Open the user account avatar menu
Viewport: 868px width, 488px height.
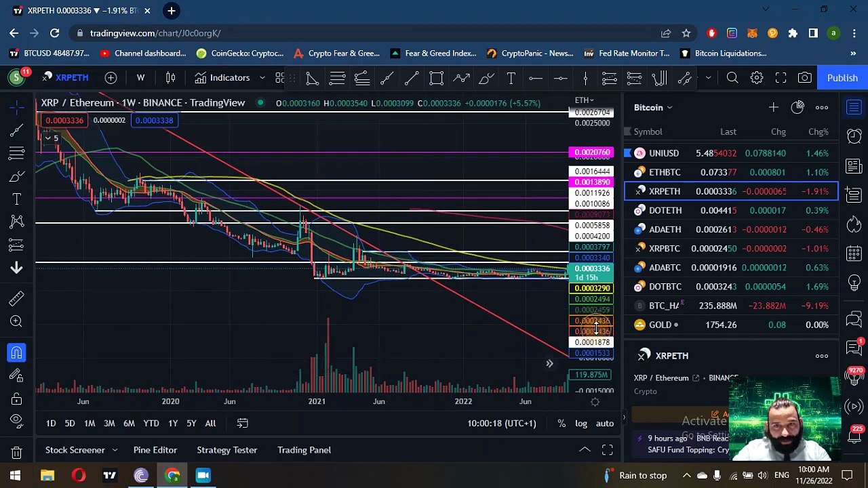coord(16,78)
